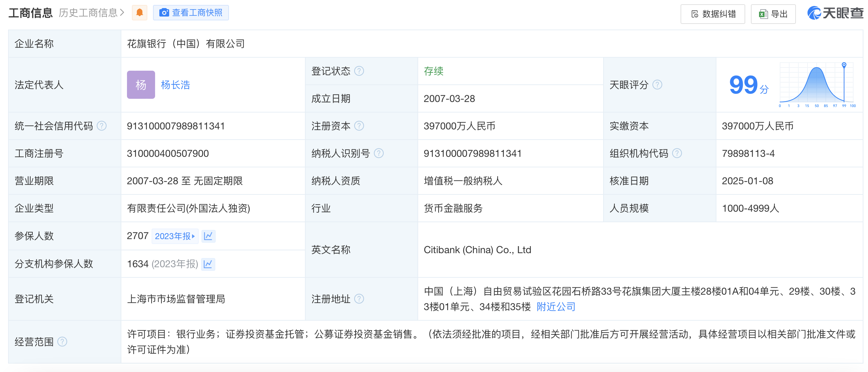Click help icon next to 纳税人识别号
Viewport: 868px width, 372px height.
click(x=378, y=153)
